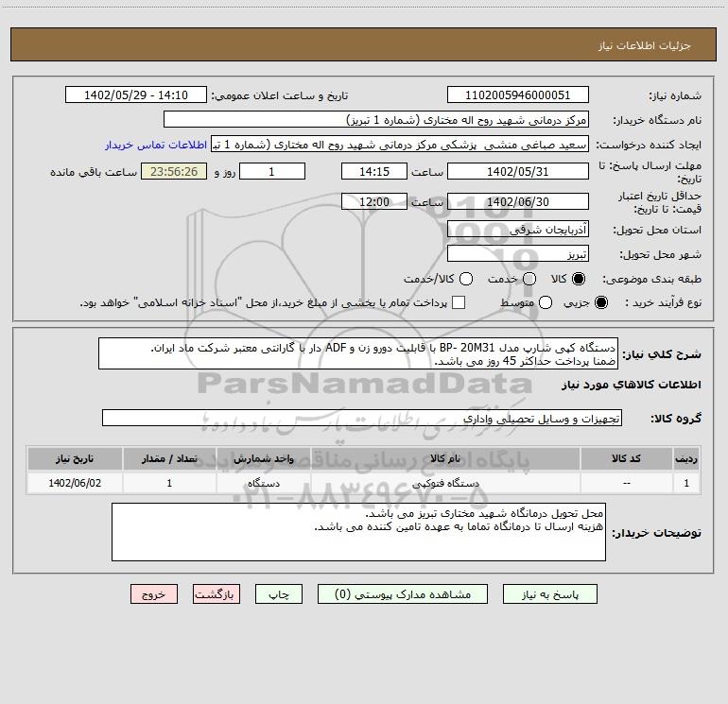Click the شرح کلی نیاز description box
This screenshot has width=728, height=704.
[x=358, y=353]
